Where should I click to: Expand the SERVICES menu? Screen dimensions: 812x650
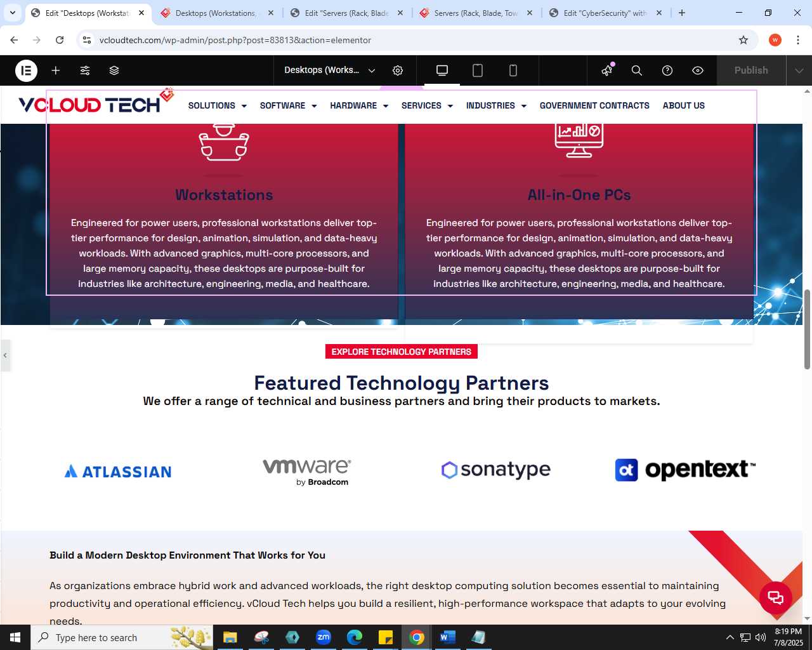[x=427, y=105]
